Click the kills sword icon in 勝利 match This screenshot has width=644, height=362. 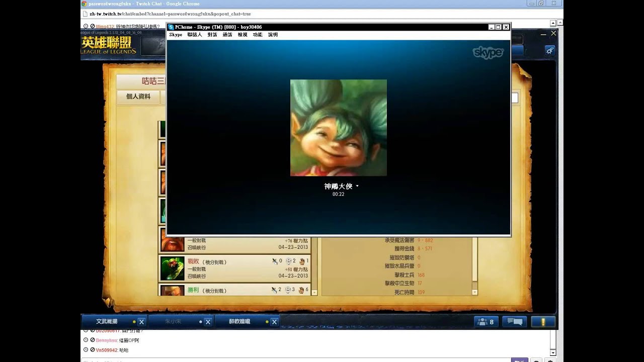pyautogui.click(x=275, y=290)
